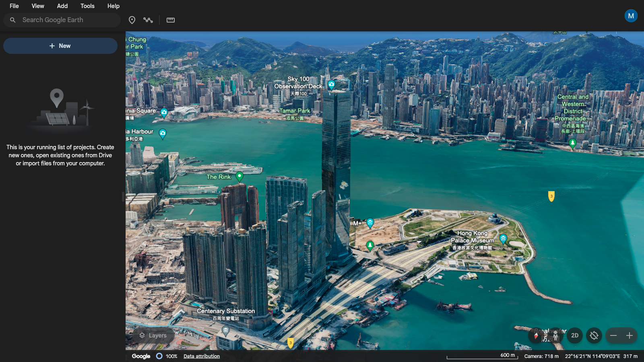Click the compass to reset north
The height and width of the screenshot is (362, 644).
pyautogui.click(x=536, y=335)
